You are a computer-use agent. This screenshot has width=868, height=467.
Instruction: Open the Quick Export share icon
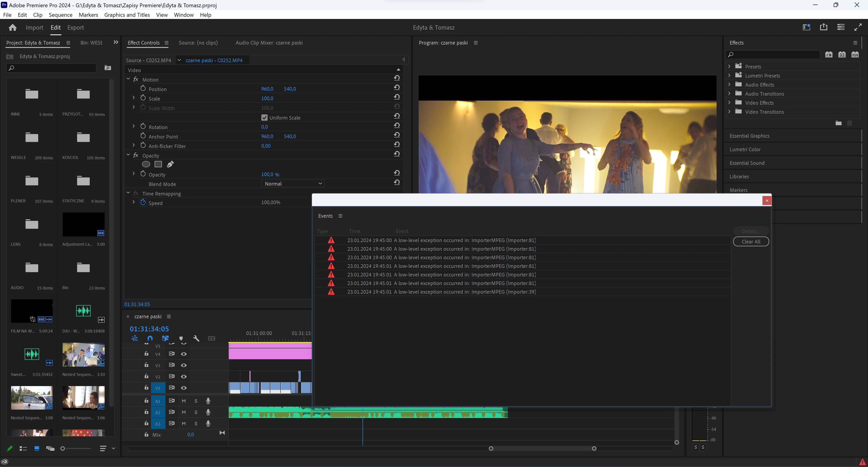[x=823, y=27]
